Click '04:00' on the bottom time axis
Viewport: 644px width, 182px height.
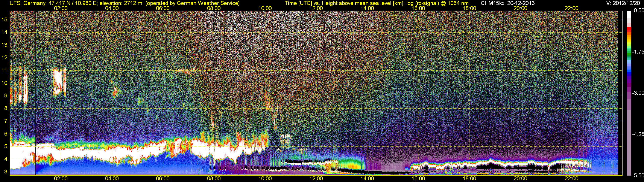[112, 179]
